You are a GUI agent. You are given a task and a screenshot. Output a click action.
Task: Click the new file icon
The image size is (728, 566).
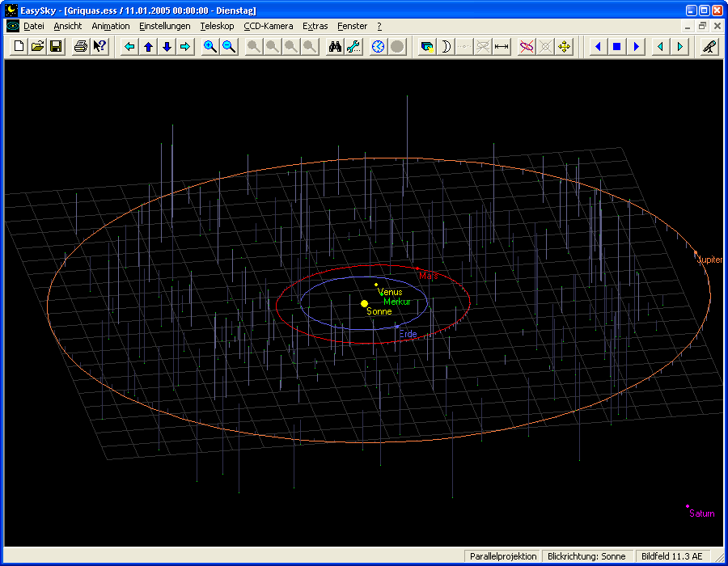coord(20,47)
